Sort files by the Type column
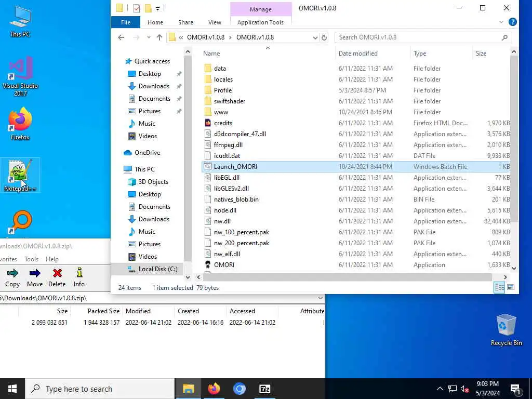Viewport: 532px width, 399px height. pos(441,54)
